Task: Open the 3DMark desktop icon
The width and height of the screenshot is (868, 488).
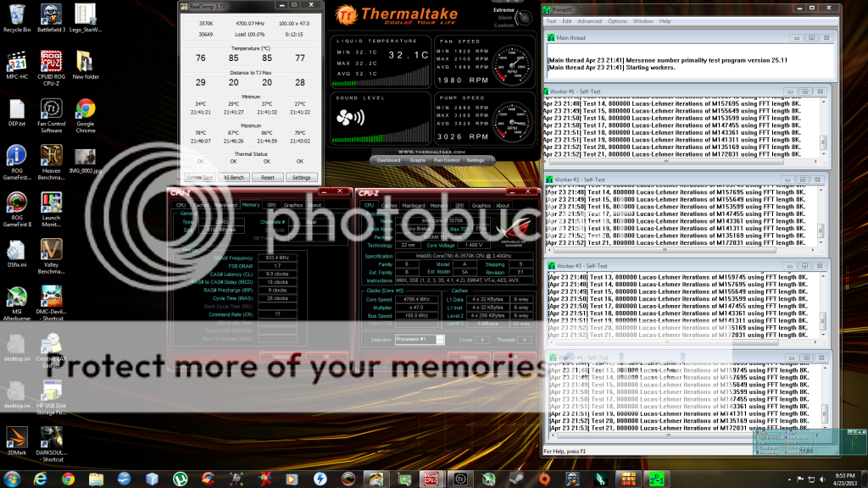Action: pos(17,441)
